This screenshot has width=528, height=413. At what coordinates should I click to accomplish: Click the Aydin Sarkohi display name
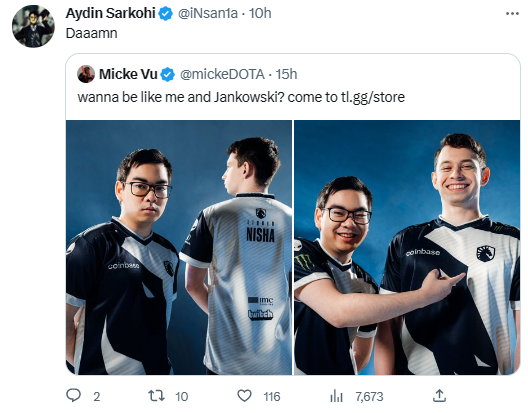click(110, 13)
